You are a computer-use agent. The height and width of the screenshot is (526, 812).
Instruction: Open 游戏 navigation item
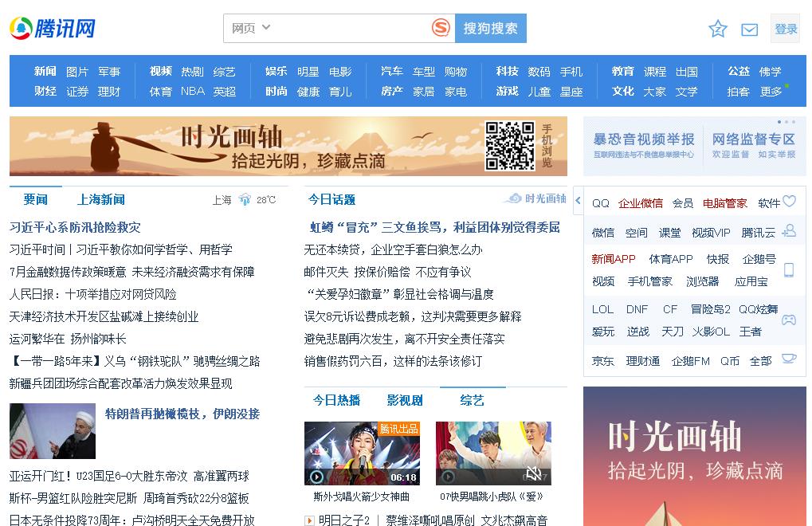click(x=507, y=91)
